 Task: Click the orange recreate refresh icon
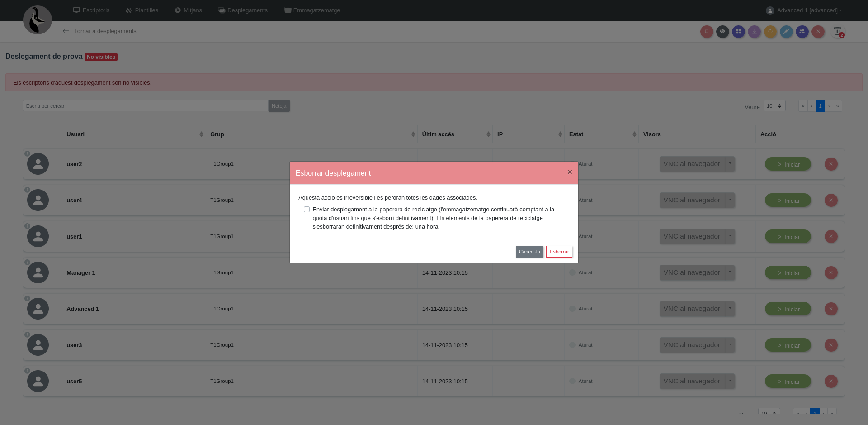tap(770, 32)
